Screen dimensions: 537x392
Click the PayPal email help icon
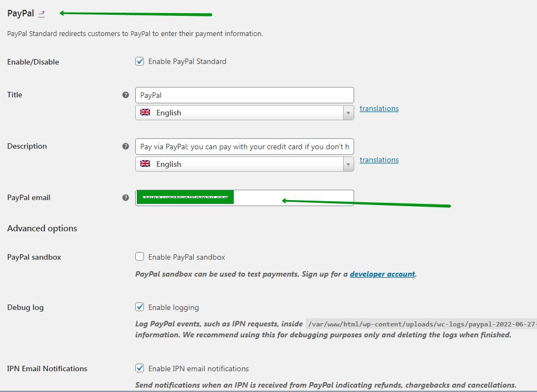tap(125, 198)
